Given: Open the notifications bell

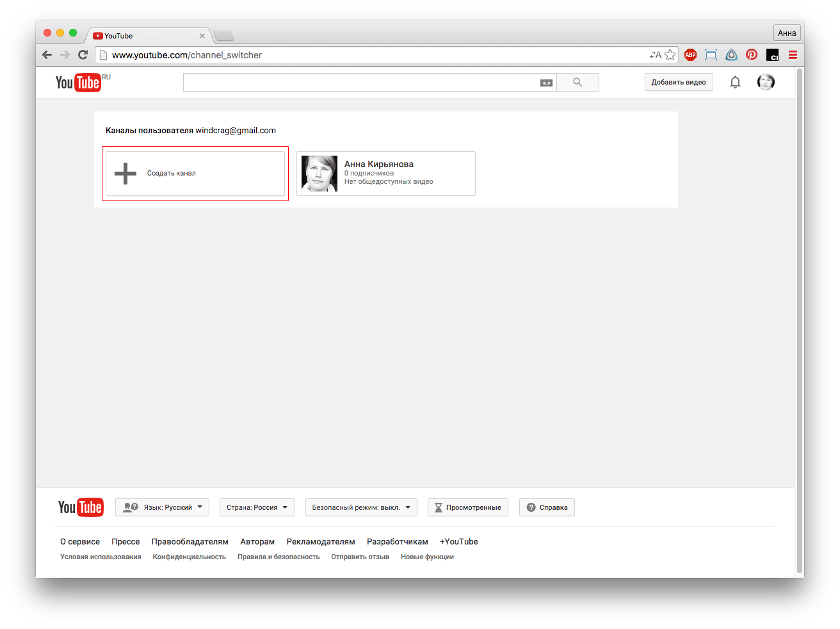Looking at the screenshot, I should tap(735, 82).
